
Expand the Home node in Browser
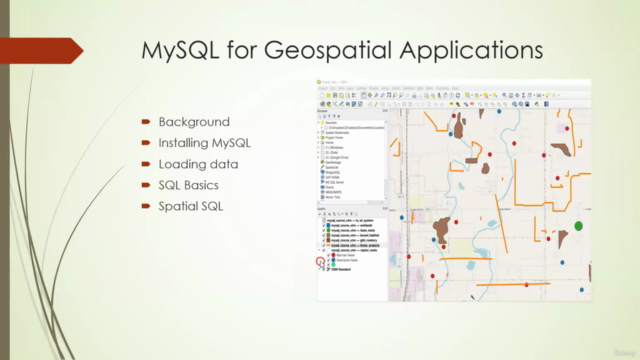click(x=319, y=142)
